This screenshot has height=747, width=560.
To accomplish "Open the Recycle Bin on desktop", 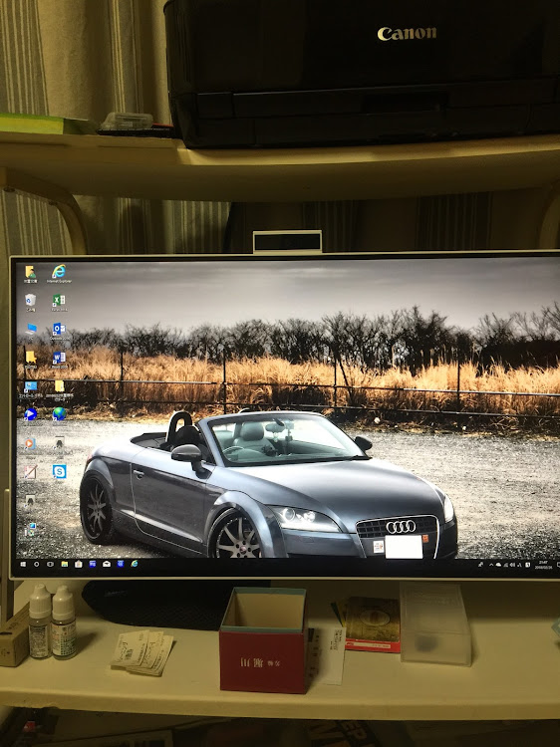I will point(30,303).
